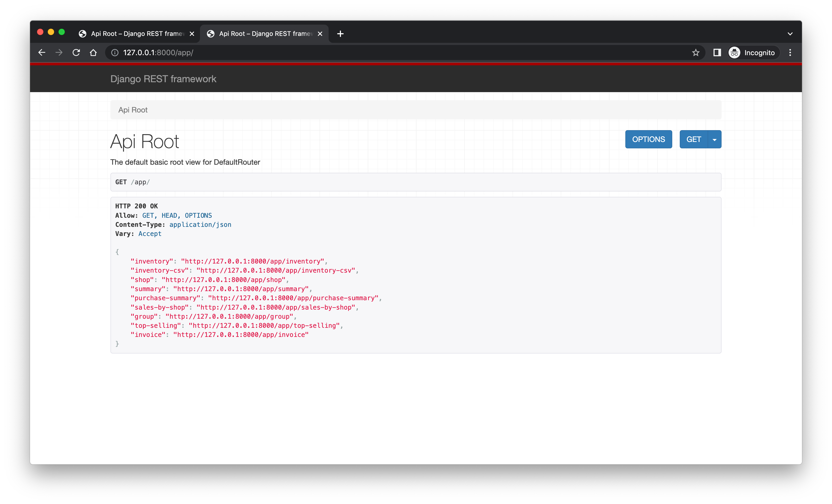Close the second Api Root tab

pos(320,34)
